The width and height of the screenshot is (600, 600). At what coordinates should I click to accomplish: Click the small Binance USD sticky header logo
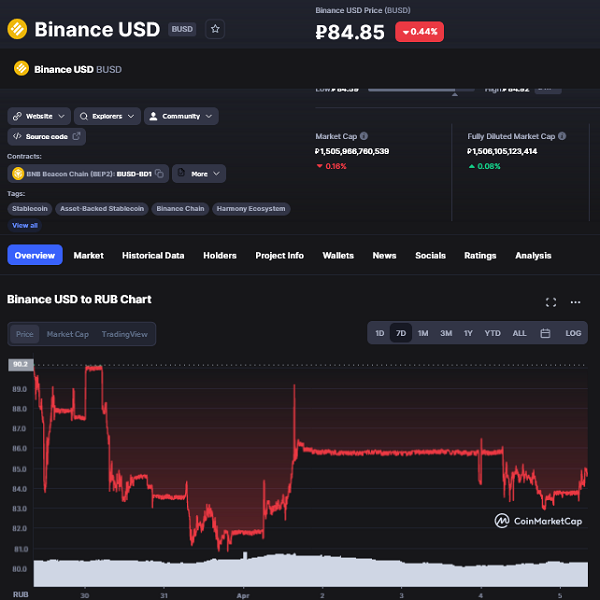pyautogui.click(x=21, y=68)
